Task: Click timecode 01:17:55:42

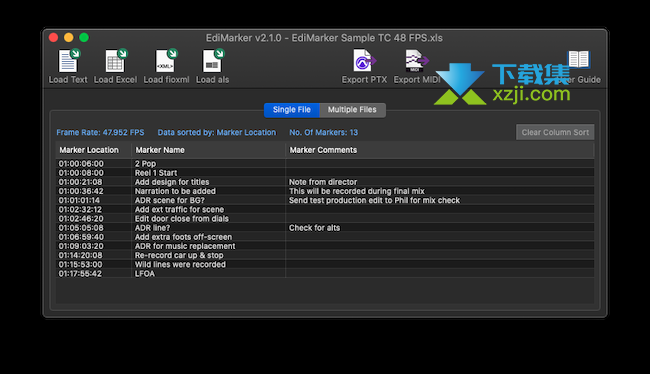Action: click(x=80, y=273)
